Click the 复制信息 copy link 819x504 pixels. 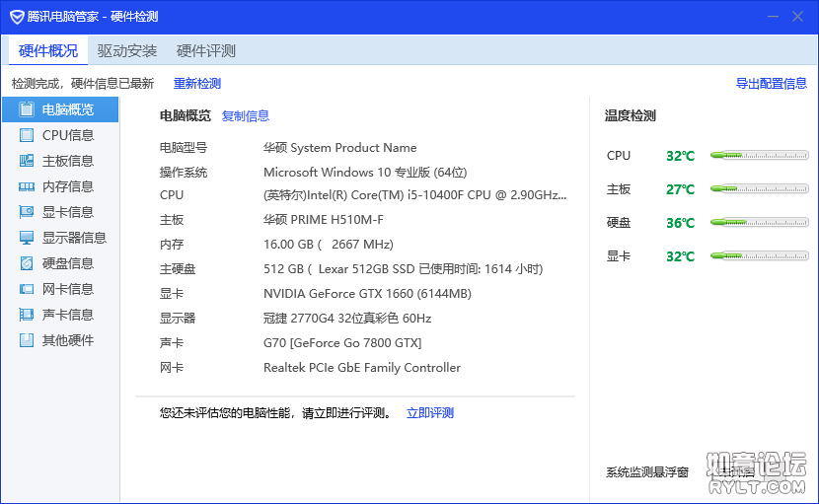click(x=246, y=116)
